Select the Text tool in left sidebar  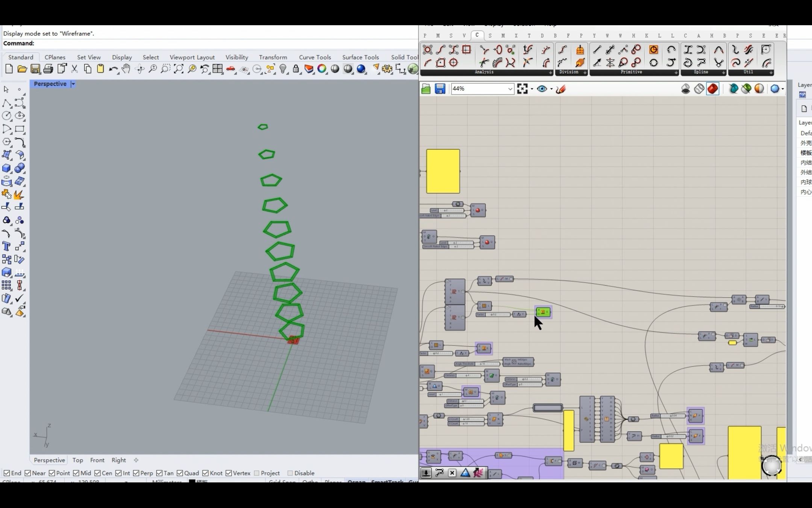click(6, 246)
